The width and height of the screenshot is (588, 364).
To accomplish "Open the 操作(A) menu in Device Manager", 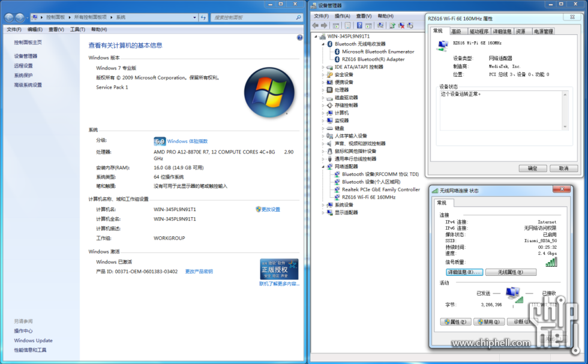I will coord(342,16).
